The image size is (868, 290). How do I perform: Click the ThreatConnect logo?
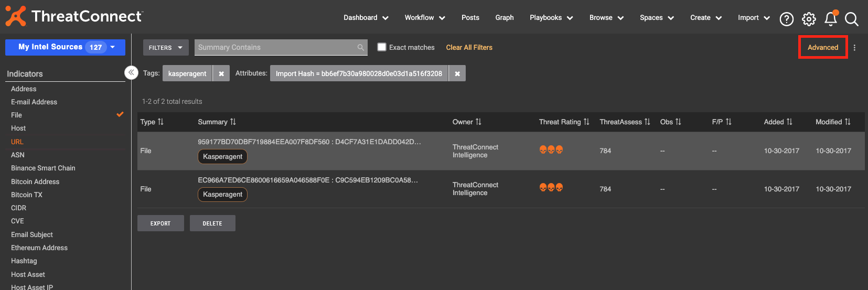[x=74, y=16]
